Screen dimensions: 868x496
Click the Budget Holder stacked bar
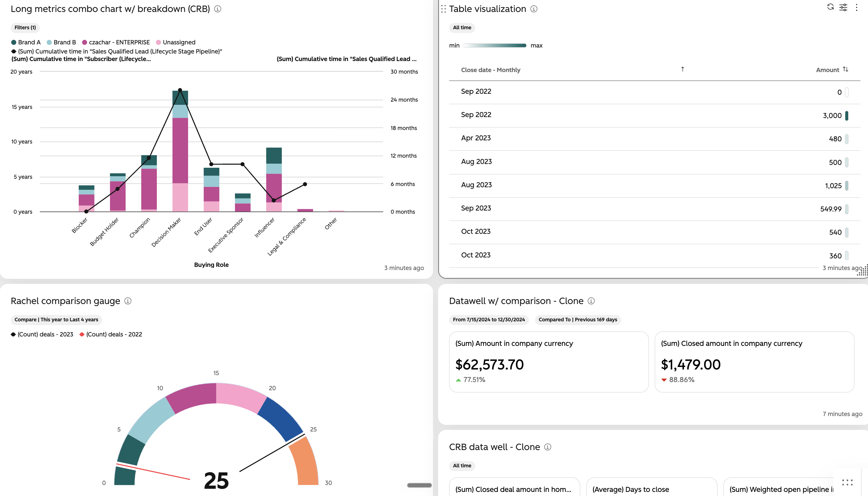pyautogui.click(x=117, y=193)
